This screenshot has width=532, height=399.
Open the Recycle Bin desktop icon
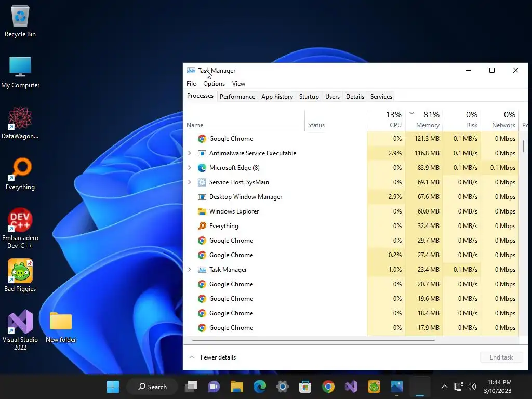click(x=20, y=21)
